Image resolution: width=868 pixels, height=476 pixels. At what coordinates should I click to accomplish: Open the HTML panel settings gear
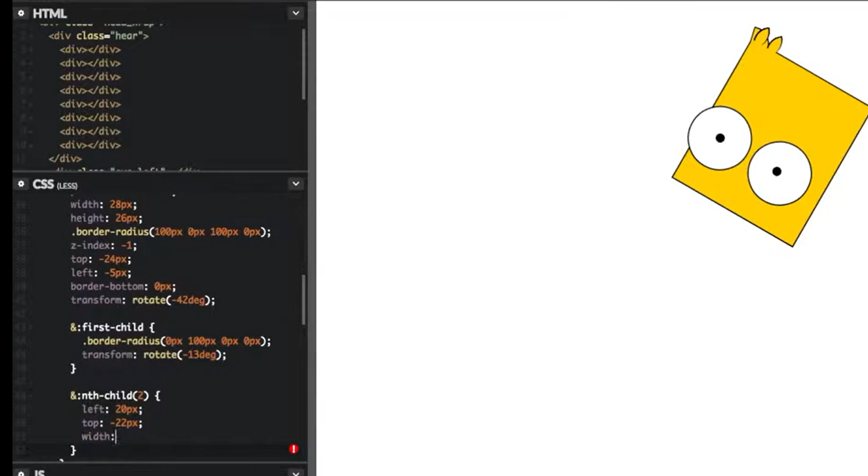pos(21,13)
